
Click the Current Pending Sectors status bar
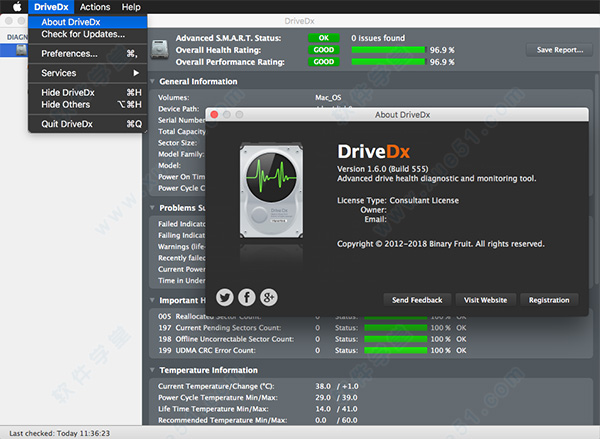pos(396,328)
